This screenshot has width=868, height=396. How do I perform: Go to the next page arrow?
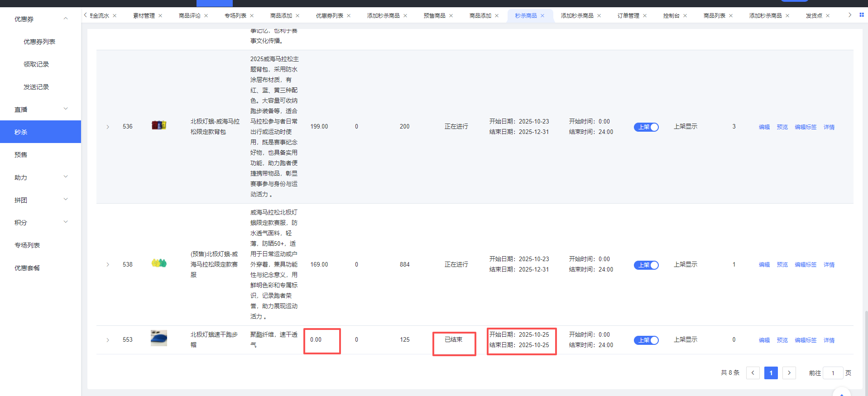[x=789, y=373]
